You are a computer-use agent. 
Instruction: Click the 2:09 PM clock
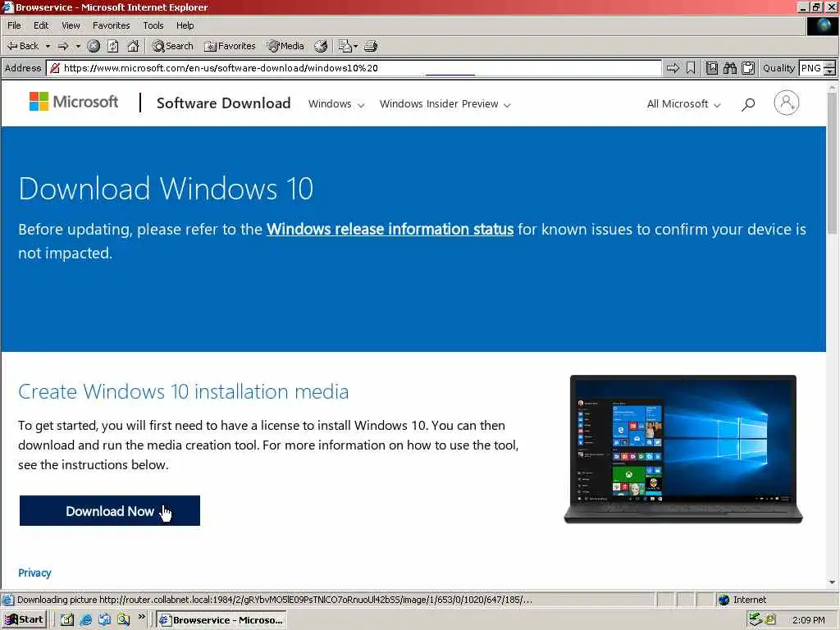click(808, 620)
